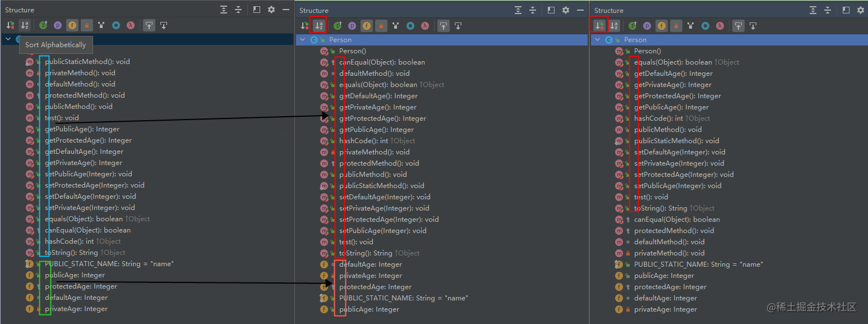The width and height of the screenshot is (868, 324).
Task: Toggle Show Inherited icon in middle Structure panel
Action: click(x=338, y=25)
